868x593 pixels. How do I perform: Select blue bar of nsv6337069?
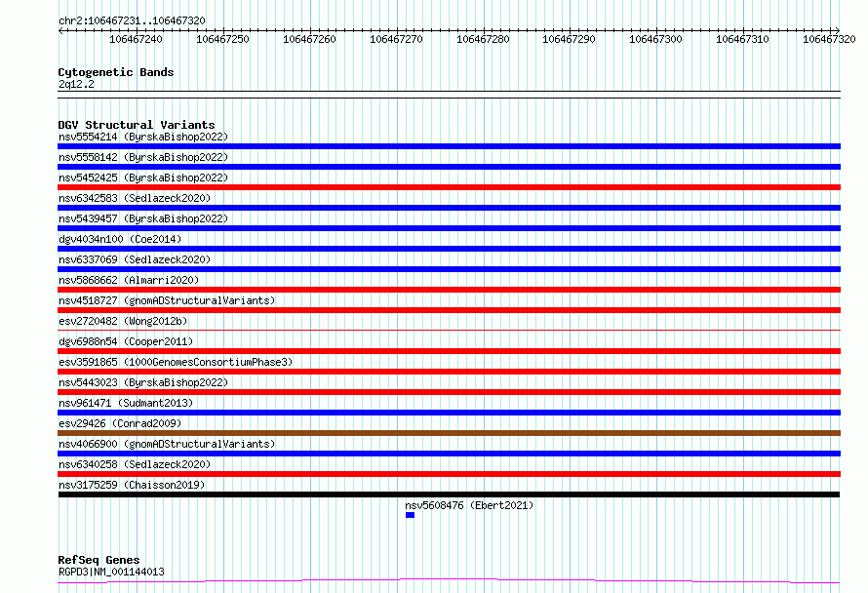(x=449, y=269)
